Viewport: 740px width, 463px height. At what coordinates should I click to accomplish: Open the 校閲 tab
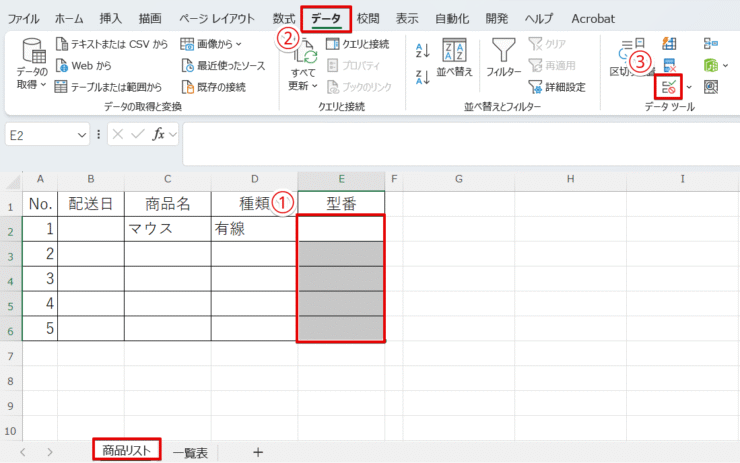coord(368,19)
